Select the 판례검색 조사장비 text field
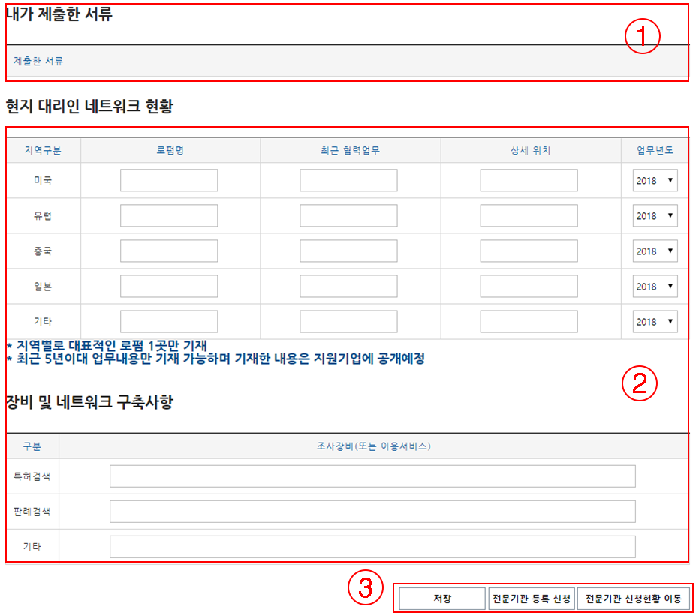This screenshot has height=616, width=699. [372, 512]
